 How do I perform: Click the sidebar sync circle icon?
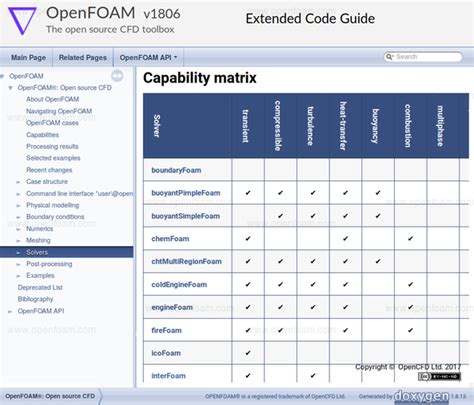(x=117, y=76)
